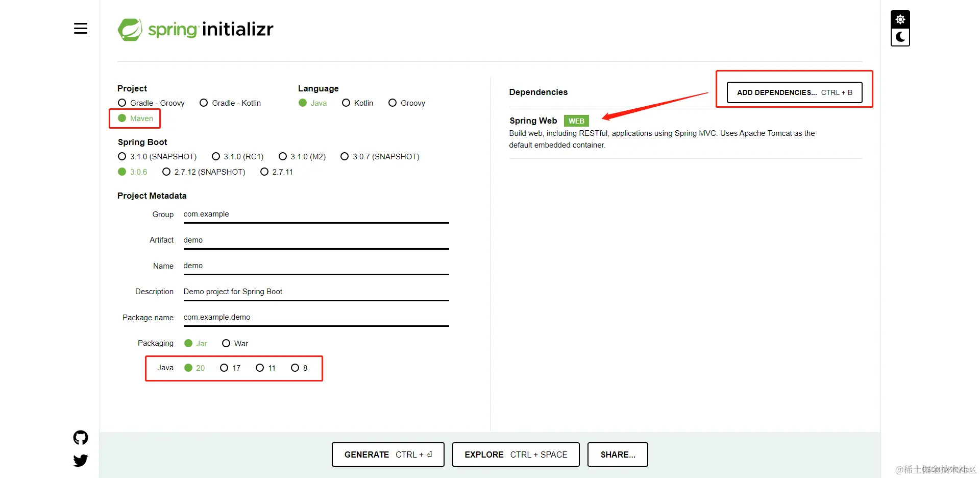Screen dimensions: 980x478
Task: Click the Description input field
Action: (x=316, y=292)
